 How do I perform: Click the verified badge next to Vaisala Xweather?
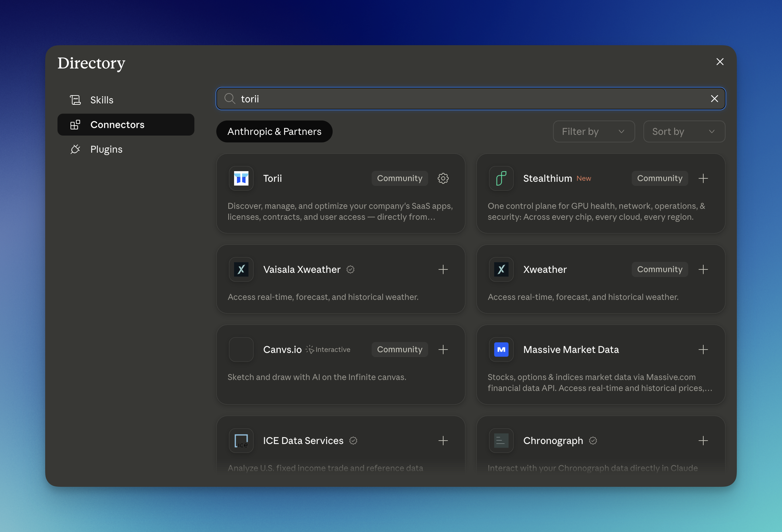coord(350,269)
